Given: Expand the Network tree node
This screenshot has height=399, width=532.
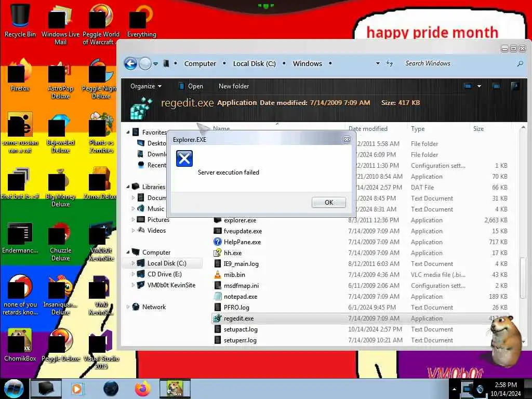Looking at the screenshot, I should point(128,307).
